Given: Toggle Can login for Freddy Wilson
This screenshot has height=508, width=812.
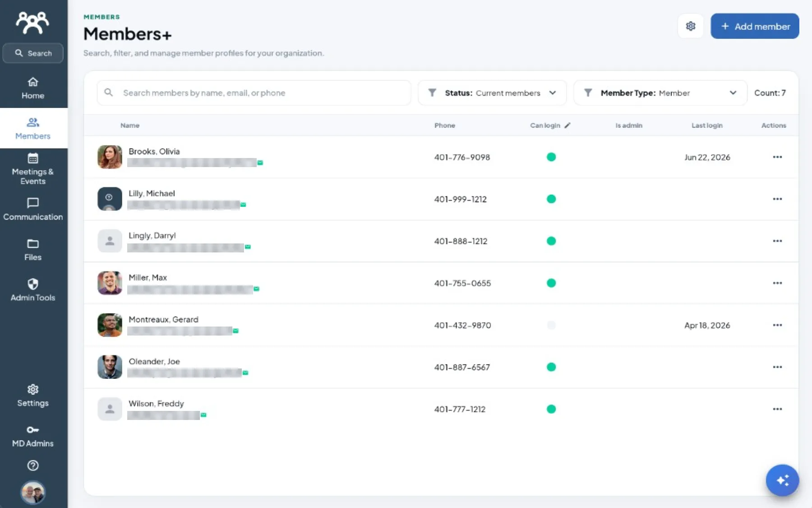Looking at the screenshot, I should 551,409.
